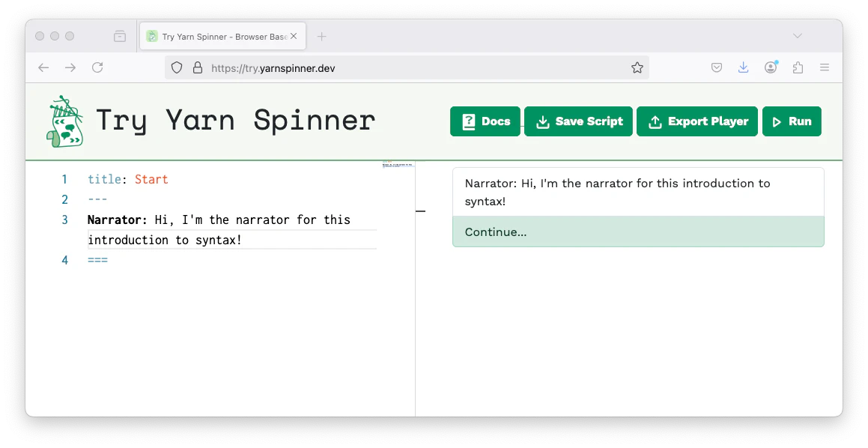Click the Yarn Spinner logo icon
This screenshot has height=448, width=868.
tap(64, 121)
